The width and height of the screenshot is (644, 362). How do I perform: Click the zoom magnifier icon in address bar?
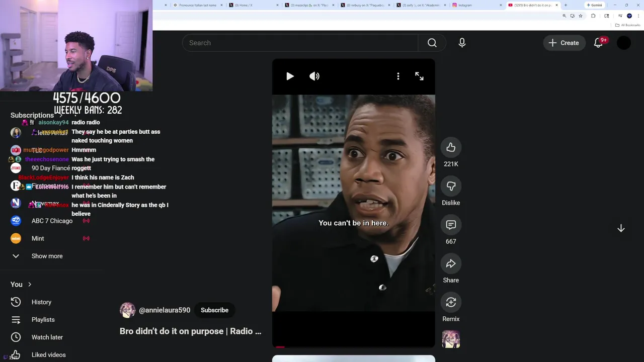point(565,16)
